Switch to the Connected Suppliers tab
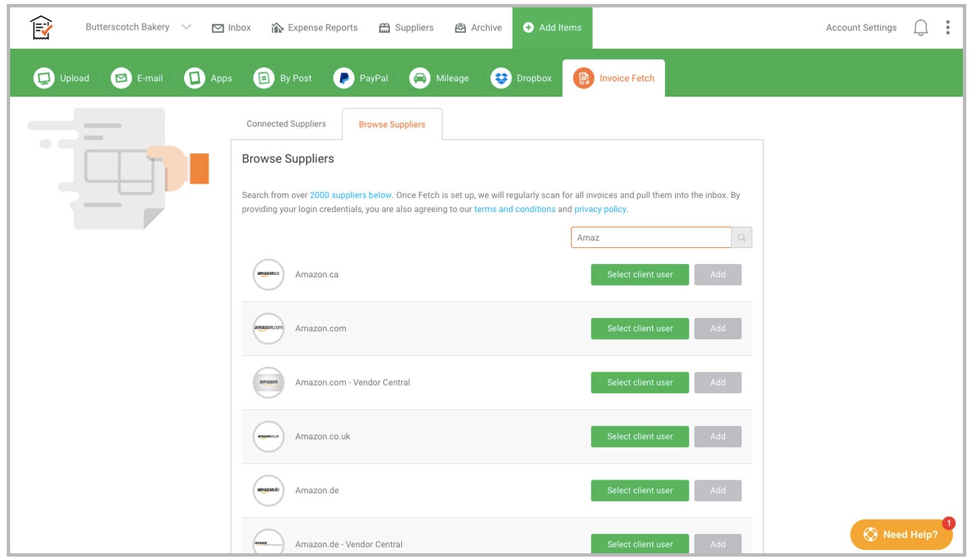This screenshot has height=560, width=973. [286, 124]
